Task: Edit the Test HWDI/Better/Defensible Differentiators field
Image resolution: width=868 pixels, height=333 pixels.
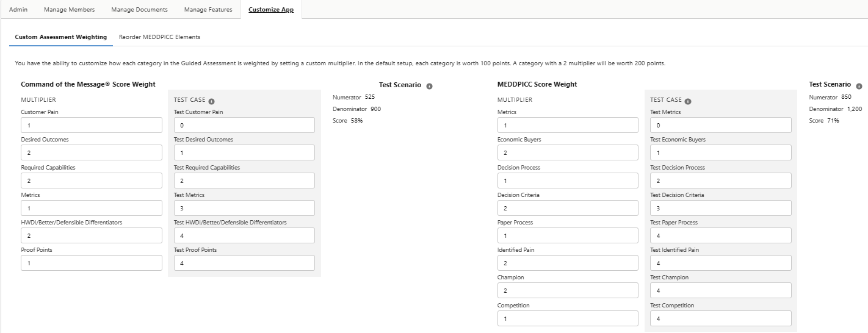Action: tap(244, 235)
